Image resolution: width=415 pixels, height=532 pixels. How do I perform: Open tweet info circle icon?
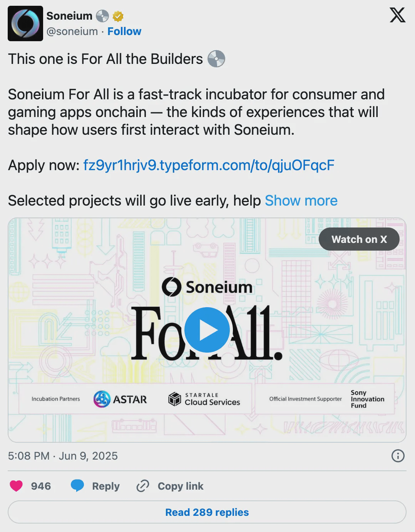(x=398, y=456)
